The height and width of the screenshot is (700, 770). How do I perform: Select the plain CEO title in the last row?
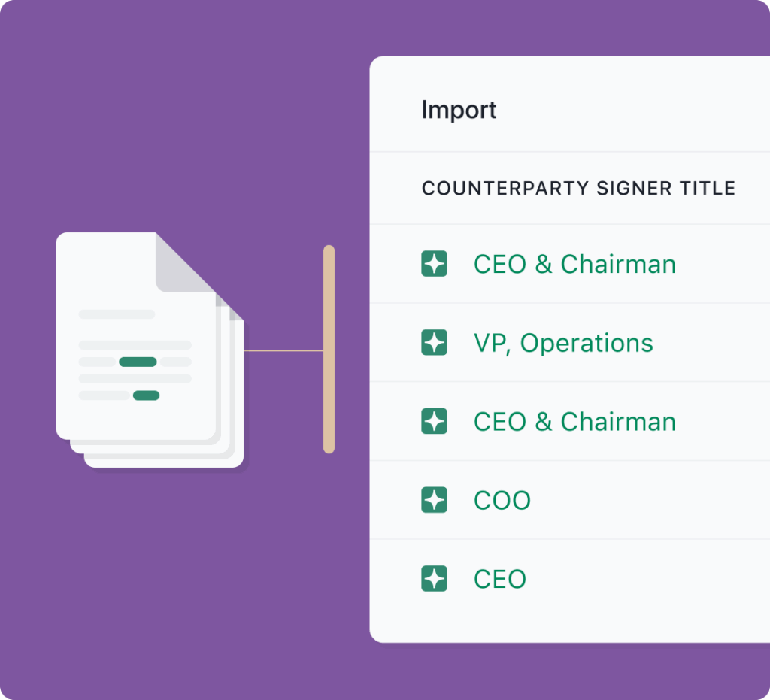499,579
